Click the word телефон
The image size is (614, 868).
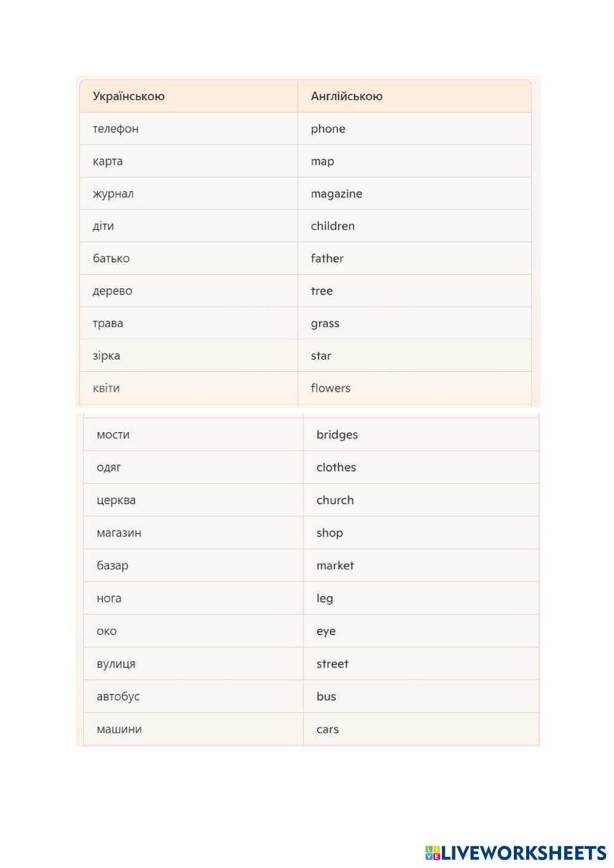tap(116, 128)
